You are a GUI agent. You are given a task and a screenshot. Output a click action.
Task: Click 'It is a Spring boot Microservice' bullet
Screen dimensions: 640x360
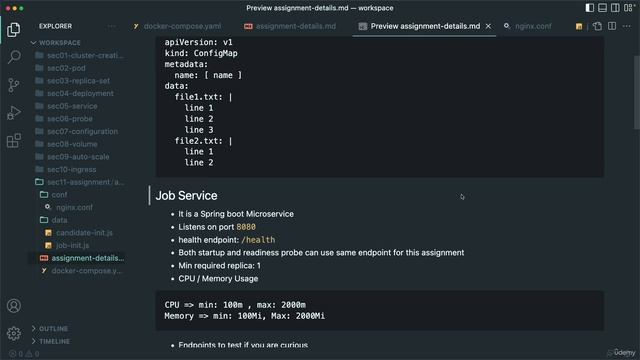tap(236, 214)
